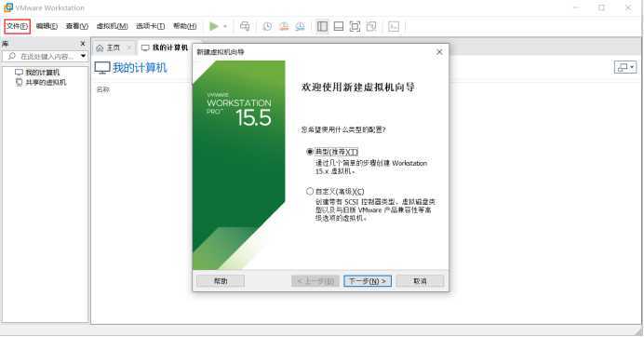This screenshot has width=644, height=337.
Task: Click the disabled 上一步(B) button
Action: point(315,281)
